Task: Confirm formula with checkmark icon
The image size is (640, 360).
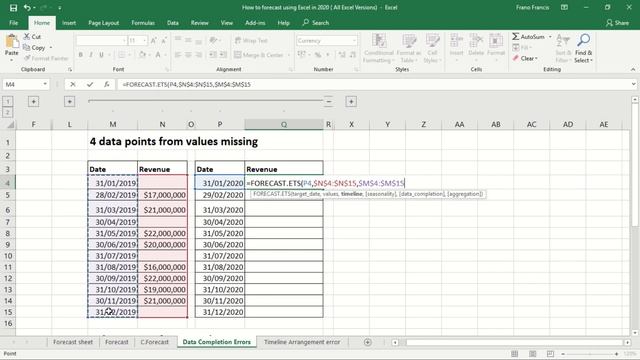Action: [x=90, y=84]
